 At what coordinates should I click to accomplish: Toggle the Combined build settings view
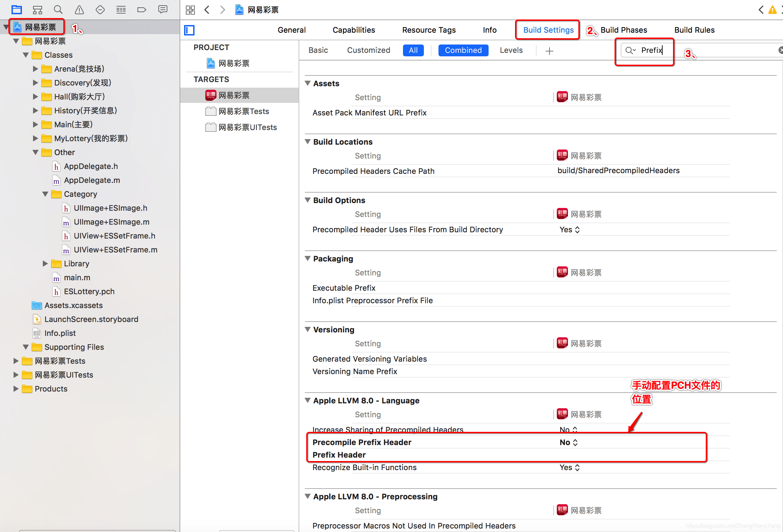coord(464,49)
